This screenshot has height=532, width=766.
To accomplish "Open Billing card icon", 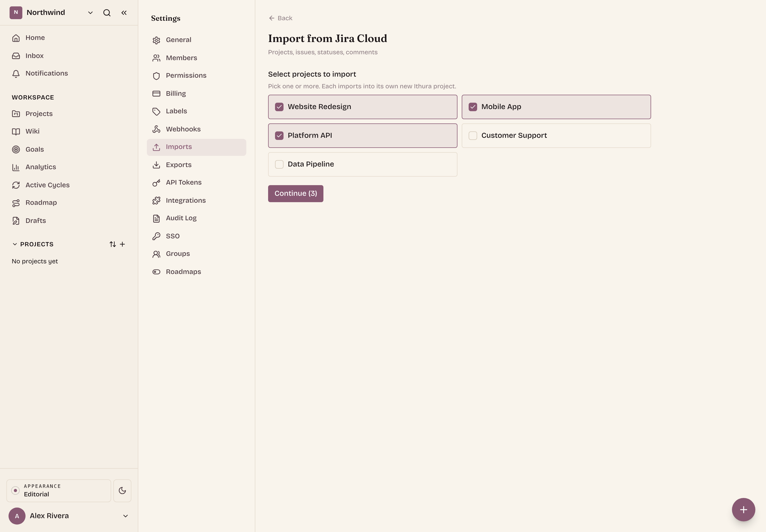I will [156, 94].
